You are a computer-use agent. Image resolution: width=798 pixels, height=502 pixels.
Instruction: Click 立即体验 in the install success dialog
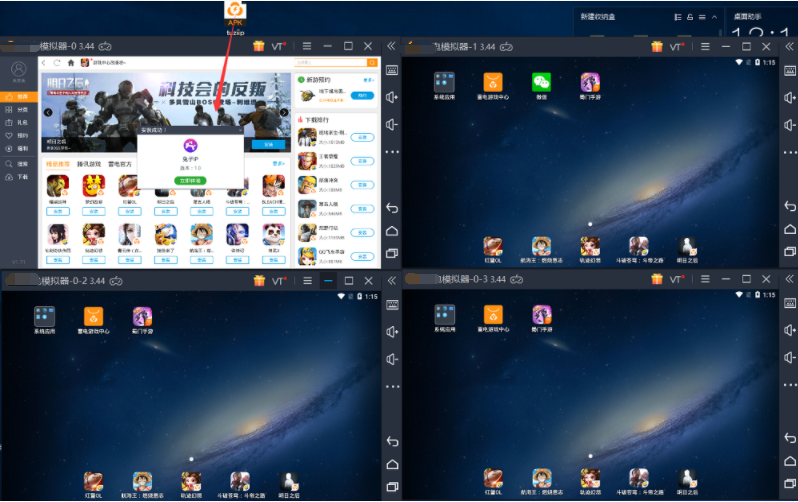(x=190, y=181)
